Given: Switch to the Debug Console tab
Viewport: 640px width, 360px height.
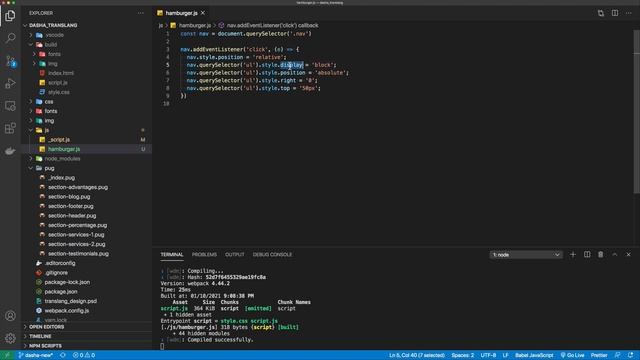Looking at the screenshot, I should click(272, 255).
